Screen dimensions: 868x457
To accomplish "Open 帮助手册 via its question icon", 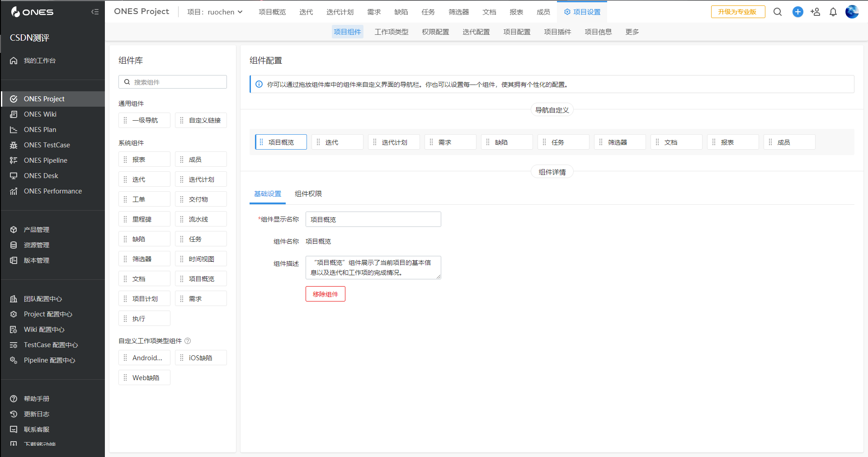I will pos(13,398).
